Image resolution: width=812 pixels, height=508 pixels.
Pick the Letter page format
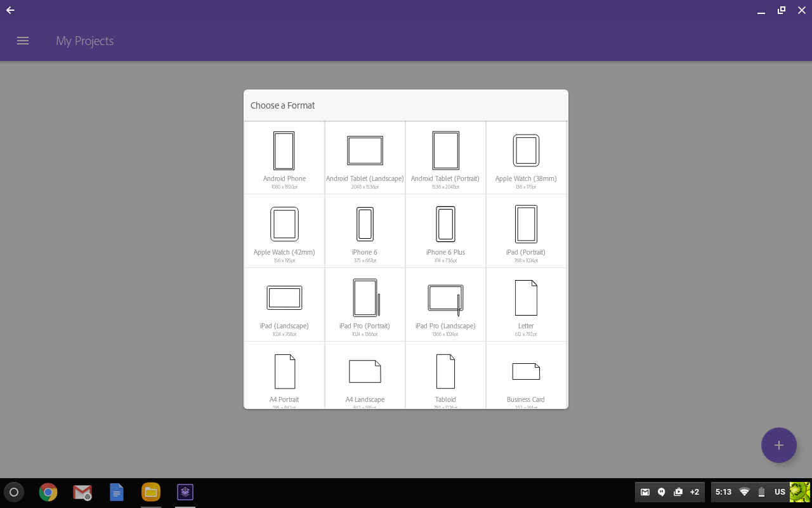click(526, 298)
